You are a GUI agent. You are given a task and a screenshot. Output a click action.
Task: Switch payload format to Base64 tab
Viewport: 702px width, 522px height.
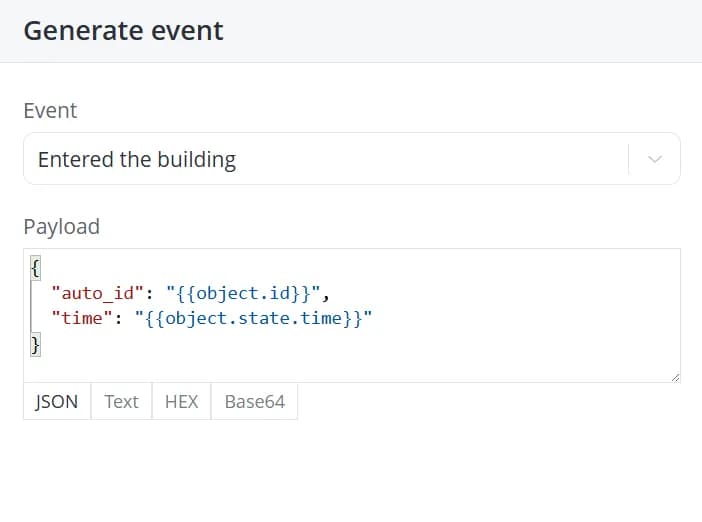(254, 401)
